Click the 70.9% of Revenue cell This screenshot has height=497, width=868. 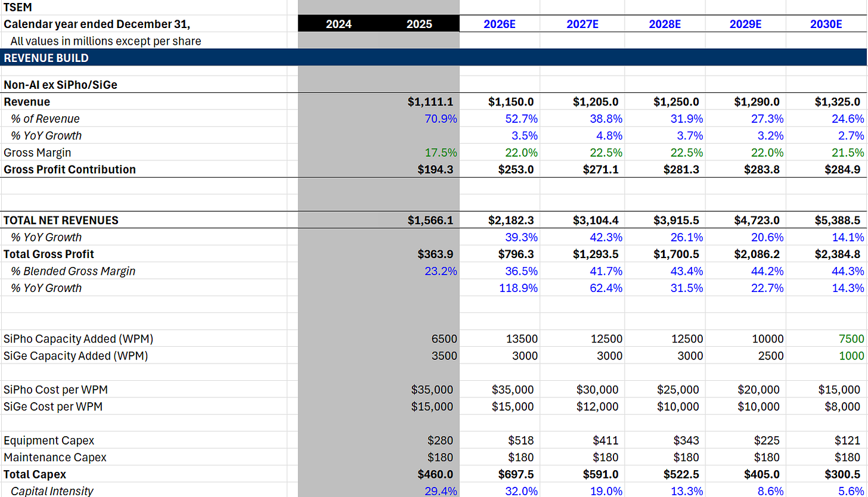tap(442, 119)
